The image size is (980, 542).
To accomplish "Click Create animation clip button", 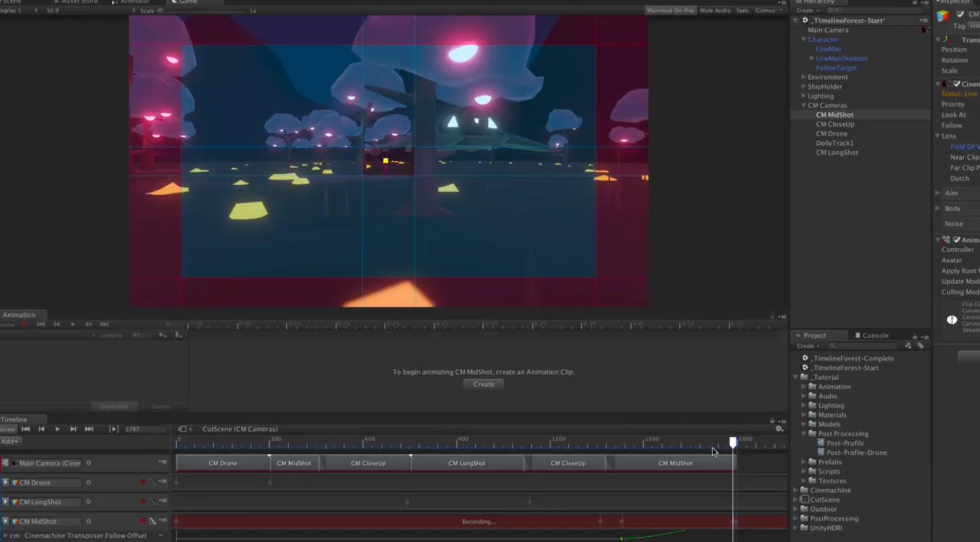I will click(x=484, y=384).
